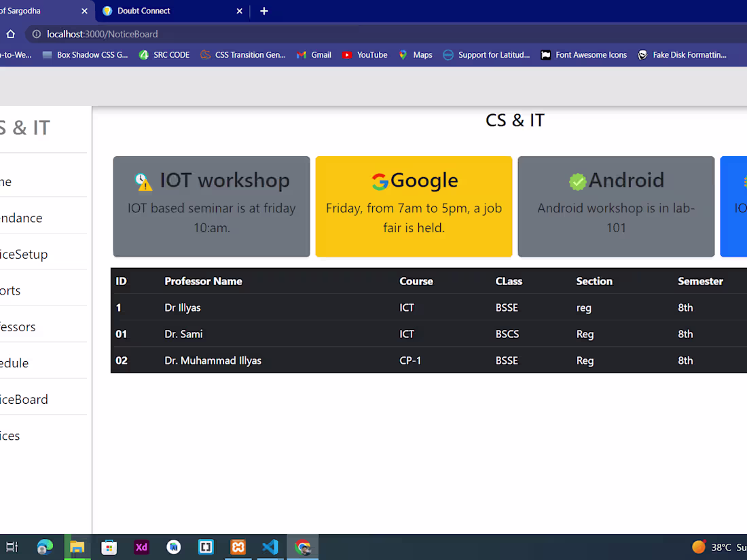Open Visual Studio Code from taskbar
The height and width of the screenshot is (560, 747).
[x=270, y=547]
